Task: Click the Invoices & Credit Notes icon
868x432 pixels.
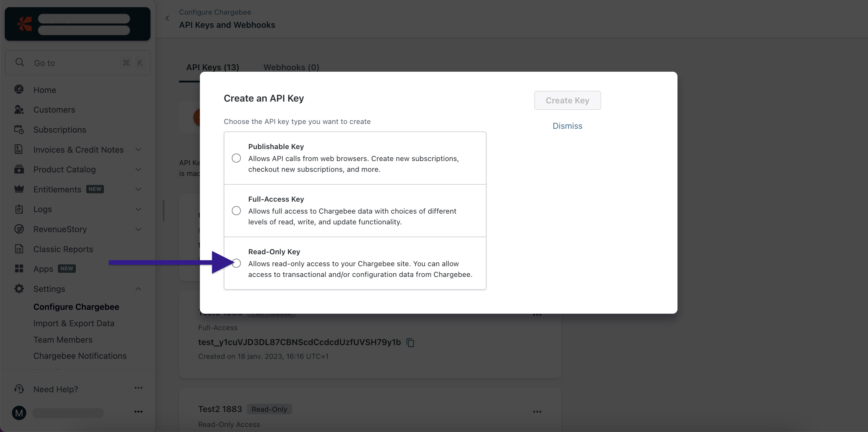Action: [19, 149]
